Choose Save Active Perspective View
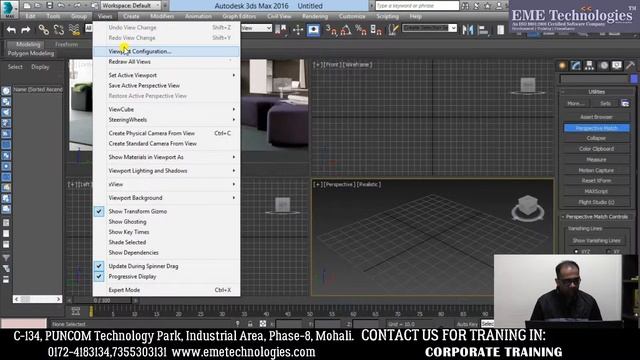640x360 pixels. point(167,86)
